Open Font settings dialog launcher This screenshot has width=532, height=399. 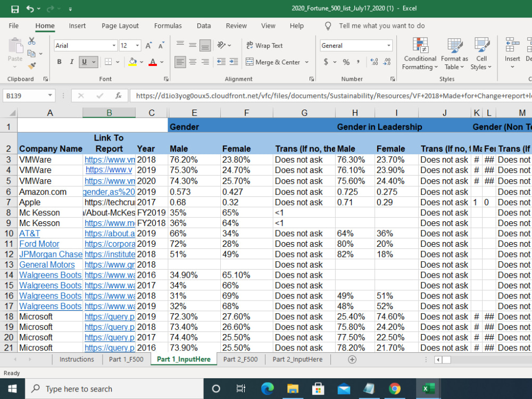click(x=166, y=79)
